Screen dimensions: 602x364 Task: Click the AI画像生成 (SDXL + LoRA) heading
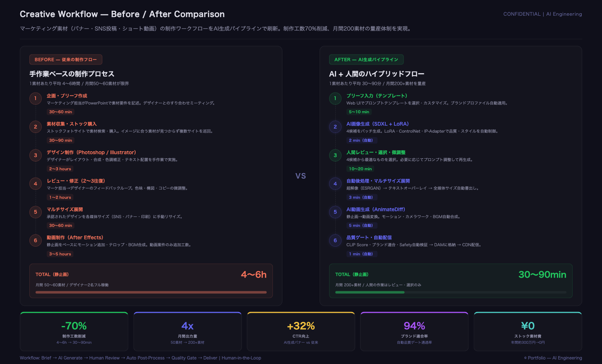(x=377, y=124)
